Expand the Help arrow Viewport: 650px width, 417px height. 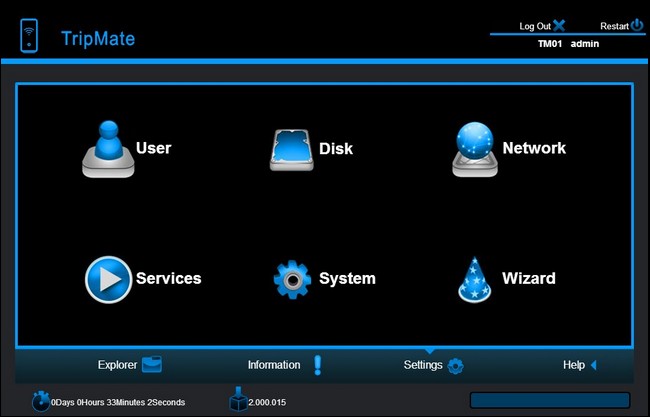(594, 365)
